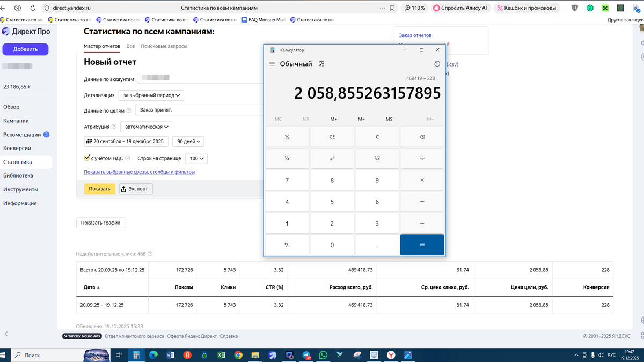Click the calculator multiply key
The image size is (644, 362).
(x=422, y=180)
